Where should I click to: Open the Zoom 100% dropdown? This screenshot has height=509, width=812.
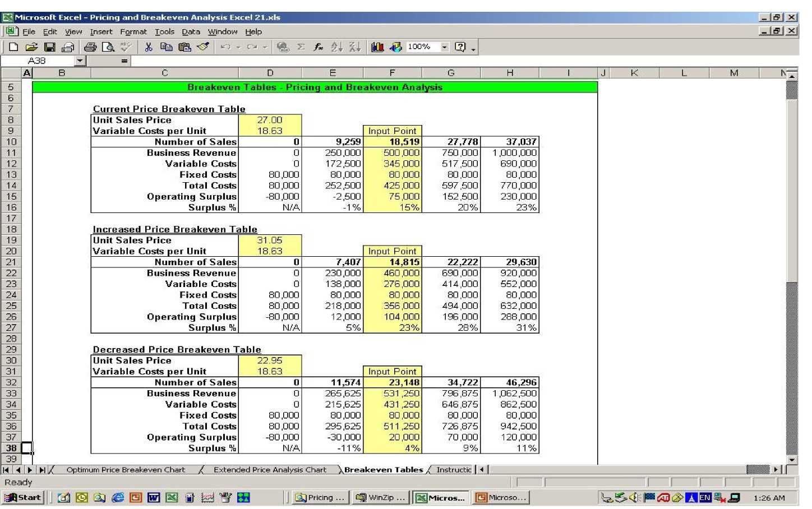click(445, 47)
